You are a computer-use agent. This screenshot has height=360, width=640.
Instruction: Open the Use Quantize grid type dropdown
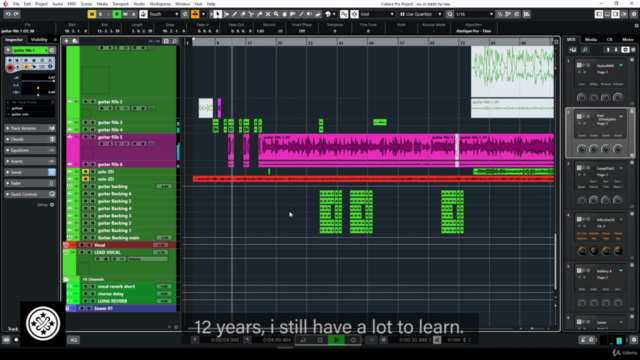coord(420,14)
